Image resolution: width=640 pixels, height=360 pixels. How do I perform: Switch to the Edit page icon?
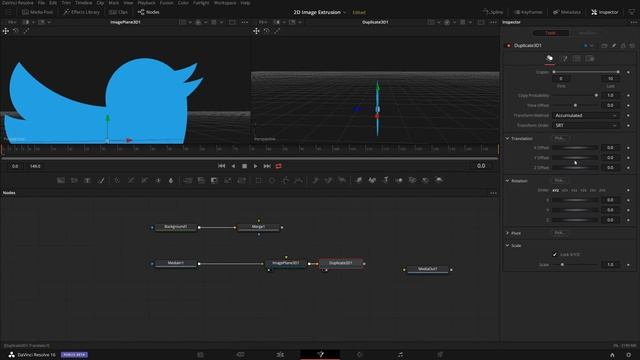click(x=280, y=354)
